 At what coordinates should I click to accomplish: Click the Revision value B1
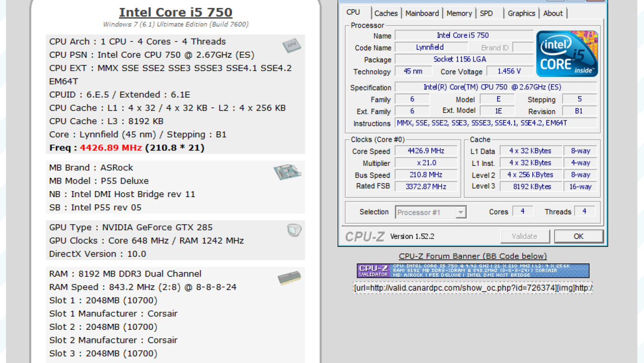pos(580,112)
